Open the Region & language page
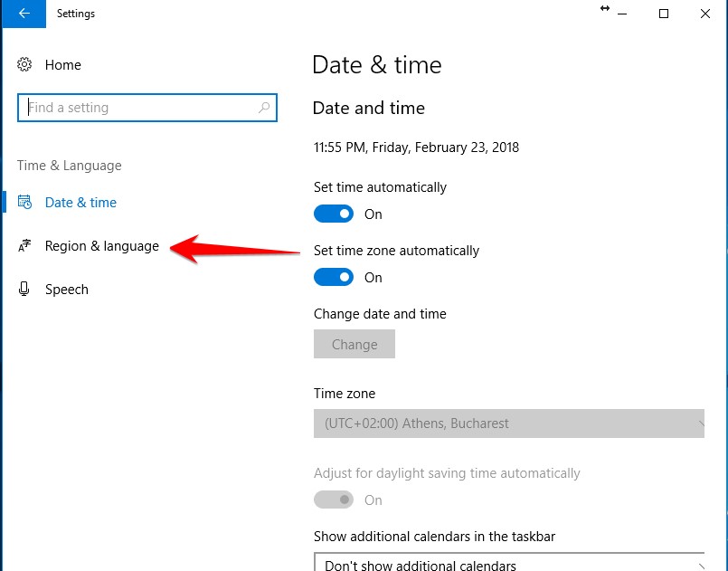This screenshot has width=728, height=571. coord(101,246)
